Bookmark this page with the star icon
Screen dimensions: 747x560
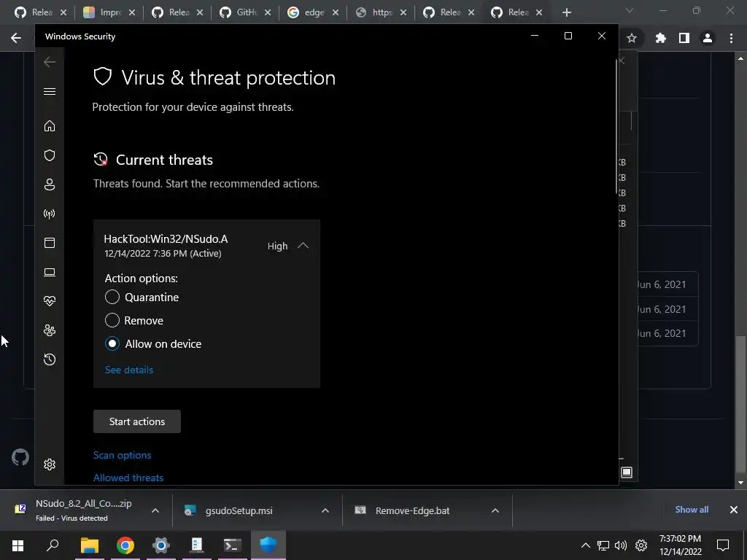point(632,38)
